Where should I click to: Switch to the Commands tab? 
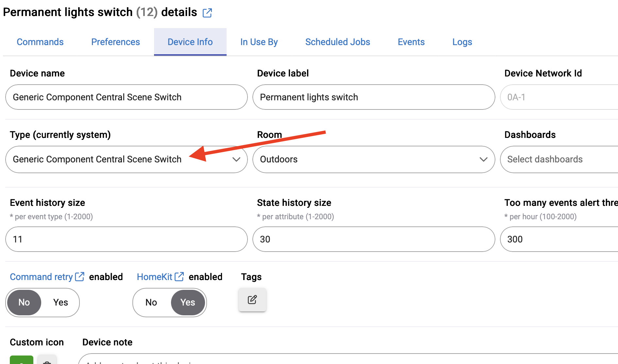pos(40,42)
